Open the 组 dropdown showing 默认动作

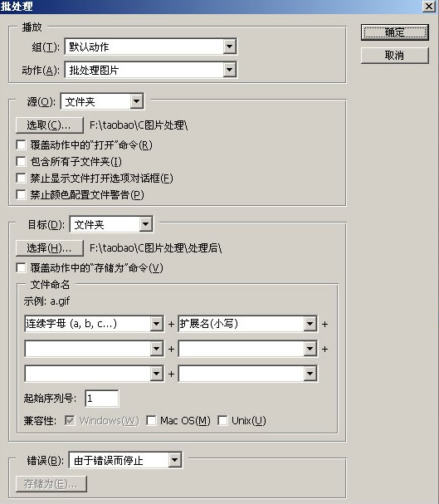(x=150, y=47)
